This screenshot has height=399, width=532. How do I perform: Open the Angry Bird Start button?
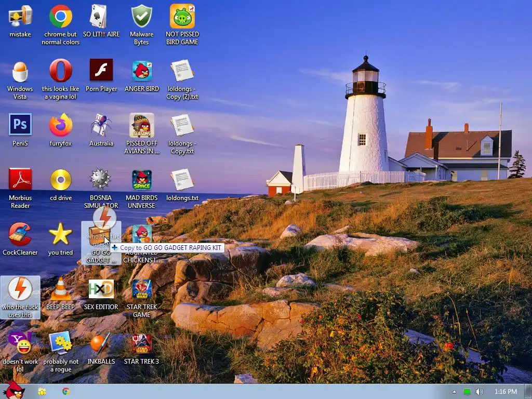(14, 391)
